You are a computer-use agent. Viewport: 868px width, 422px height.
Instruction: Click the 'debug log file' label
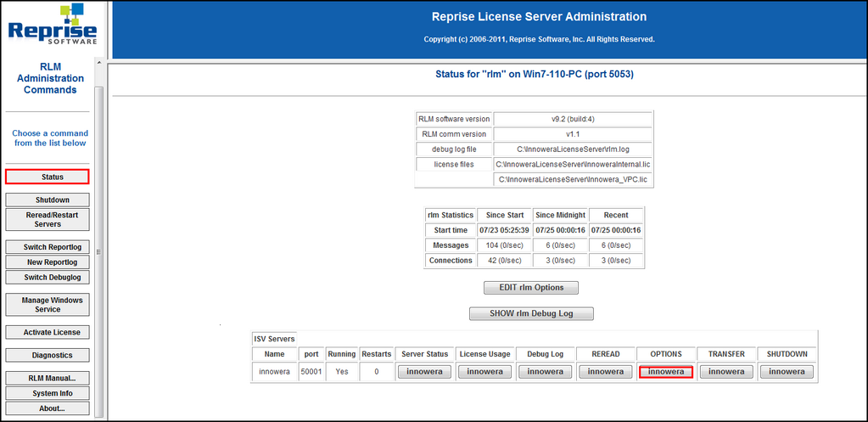(453, 149)
